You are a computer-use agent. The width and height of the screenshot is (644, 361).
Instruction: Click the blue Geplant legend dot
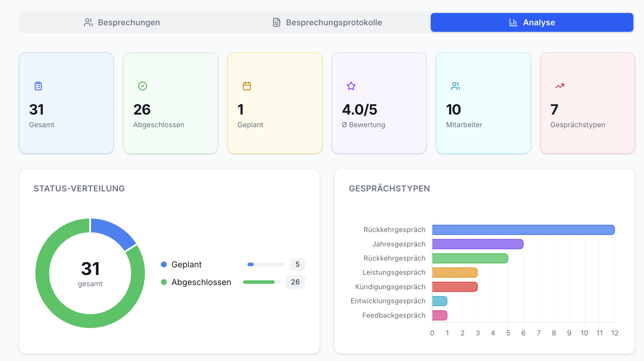(164, 264)
